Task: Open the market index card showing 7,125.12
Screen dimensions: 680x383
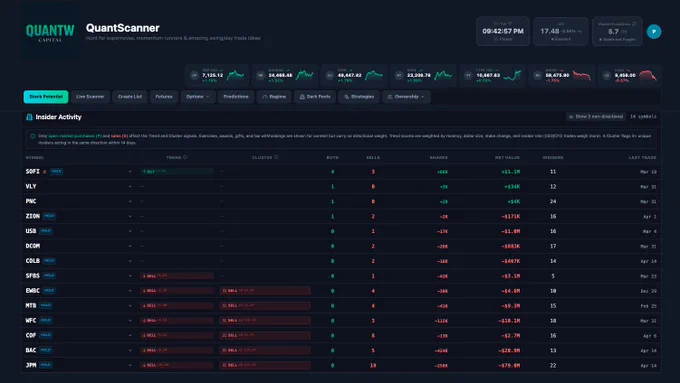Action: tap(218, 75)
